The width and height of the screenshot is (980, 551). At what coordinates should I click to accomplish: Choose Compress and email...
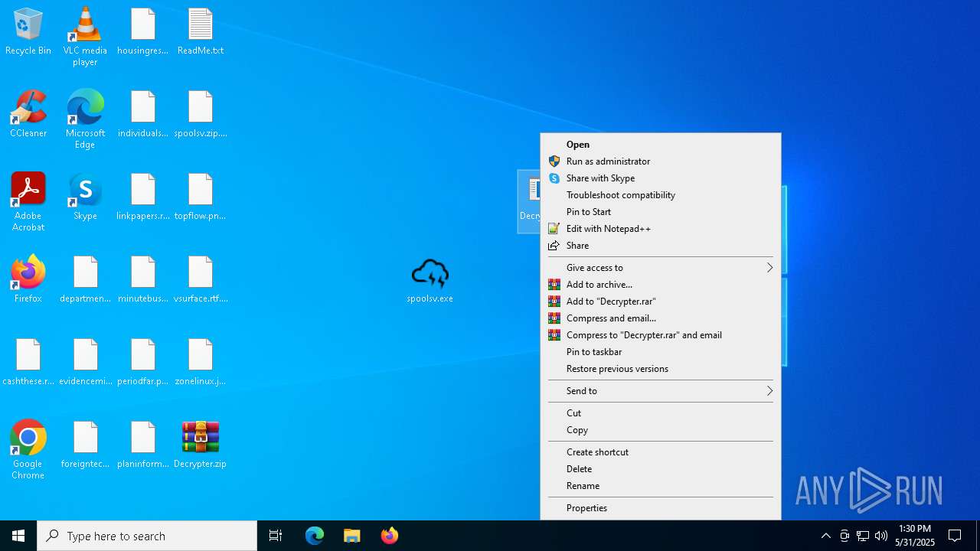click(661, 318)
